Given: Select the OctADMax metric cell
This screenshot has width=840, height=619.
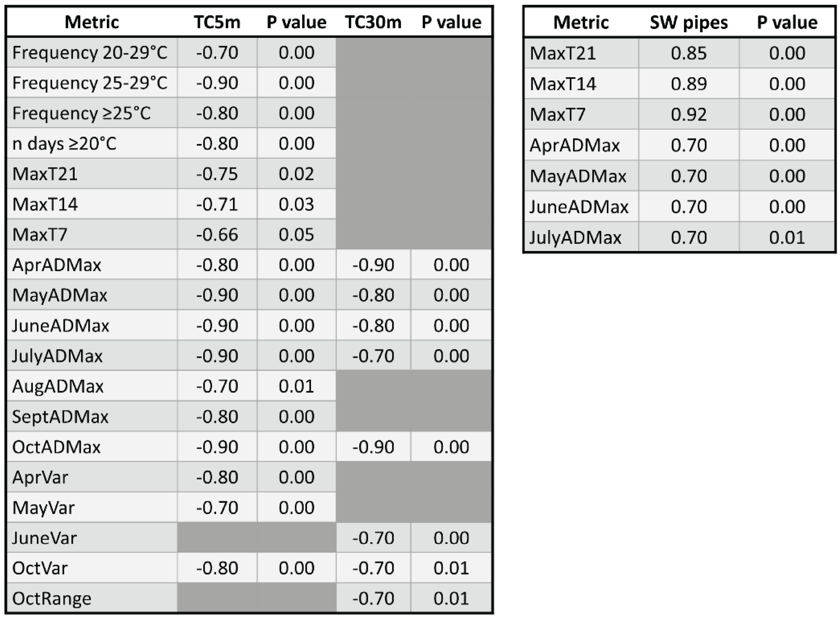Looking at the screenshot, I should (x=57, y=447).
